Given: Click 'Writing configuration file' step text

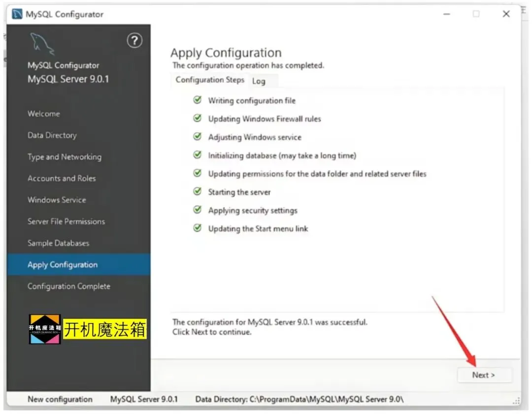Looking at the screenshot, I should (252, 101).
